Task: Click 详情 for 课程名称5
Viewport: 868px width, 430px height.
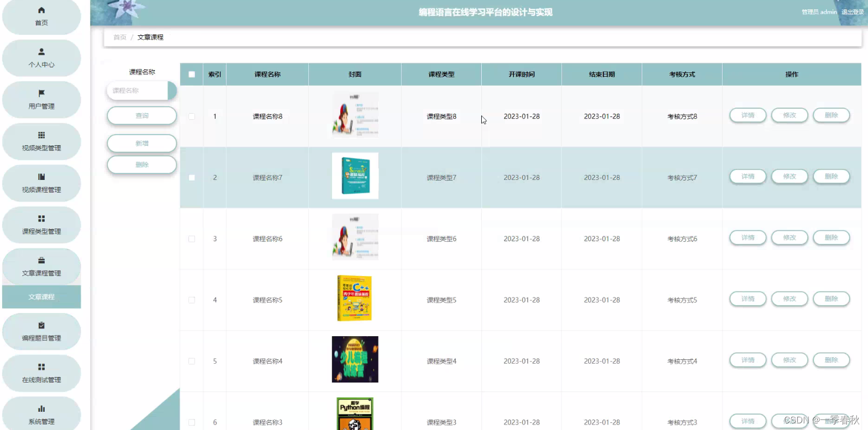Action: 748,299
